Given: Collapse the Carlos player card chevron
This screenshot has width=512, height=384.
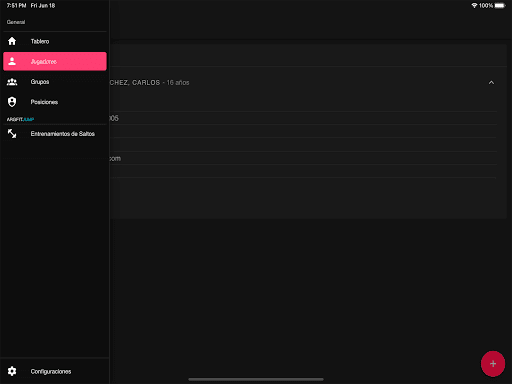Looking at the screenshot, I should click(491, 82).
